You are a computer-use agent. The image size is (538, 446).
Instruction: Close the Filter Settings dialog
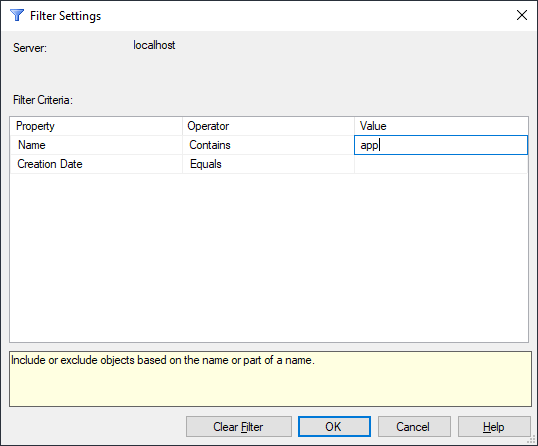[x=522, y=15]
